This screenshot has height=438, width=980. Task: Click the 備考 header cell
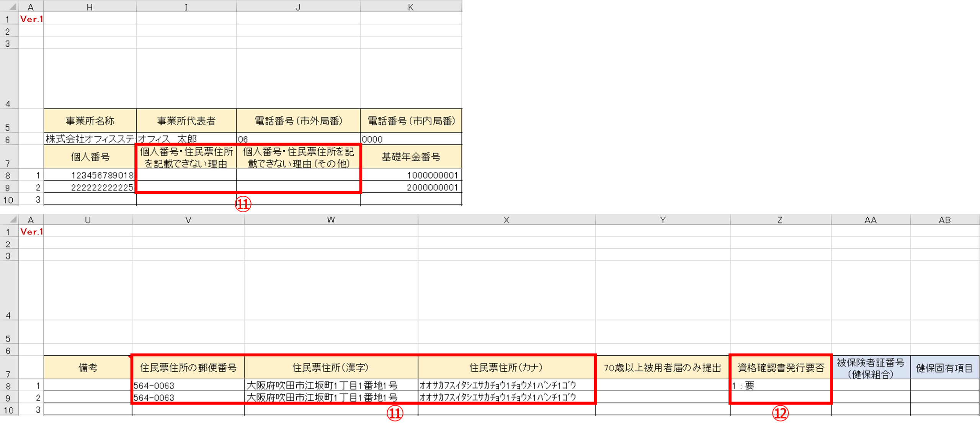pos(88,367)
